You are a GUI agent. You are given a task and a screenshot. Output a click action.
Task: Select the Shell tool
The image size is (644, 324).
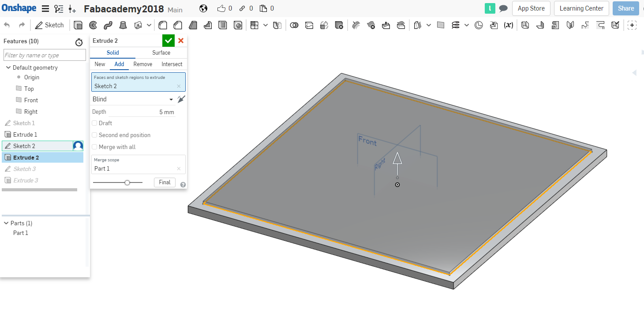[x=223, y=25]
